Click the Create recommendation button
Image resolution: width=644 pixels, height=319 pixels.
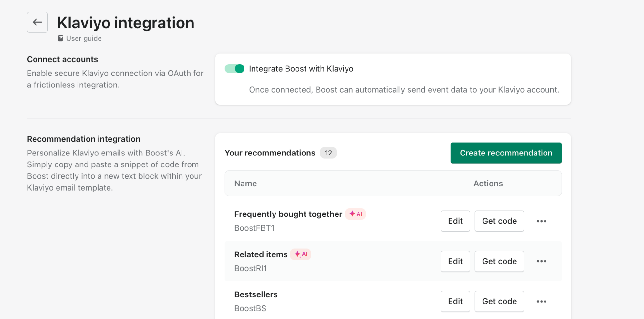pyautogui.click(x=506, y=153)
